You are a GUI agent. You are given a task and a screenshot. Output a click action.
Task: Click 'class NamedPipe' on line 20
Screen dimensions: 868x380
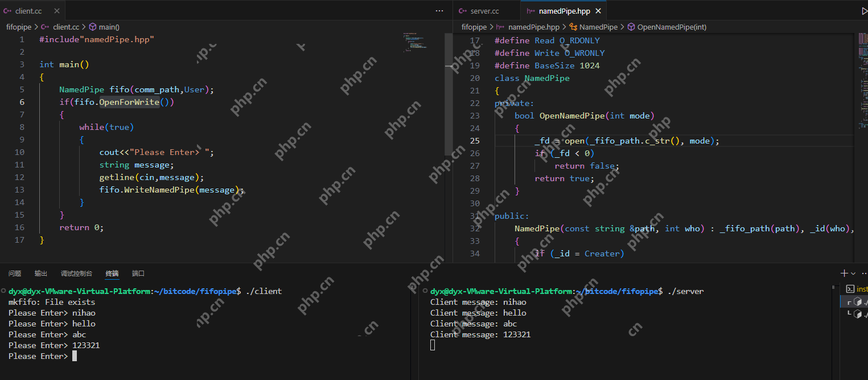tap(532, 78)
